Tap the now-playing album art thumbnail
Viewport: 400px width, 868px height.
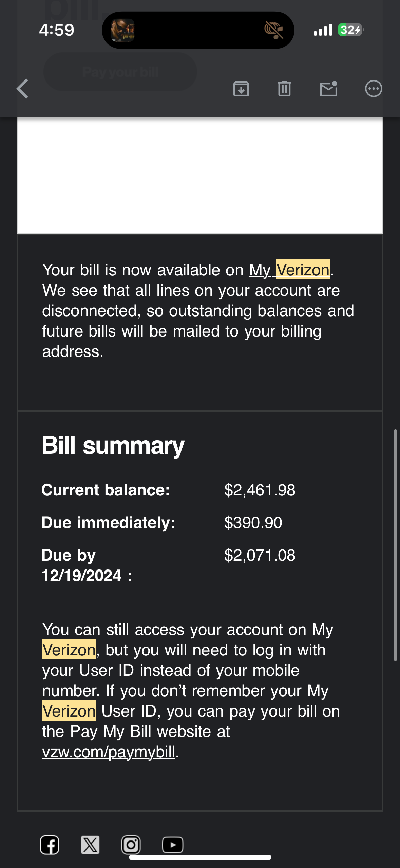click(123, 30)
